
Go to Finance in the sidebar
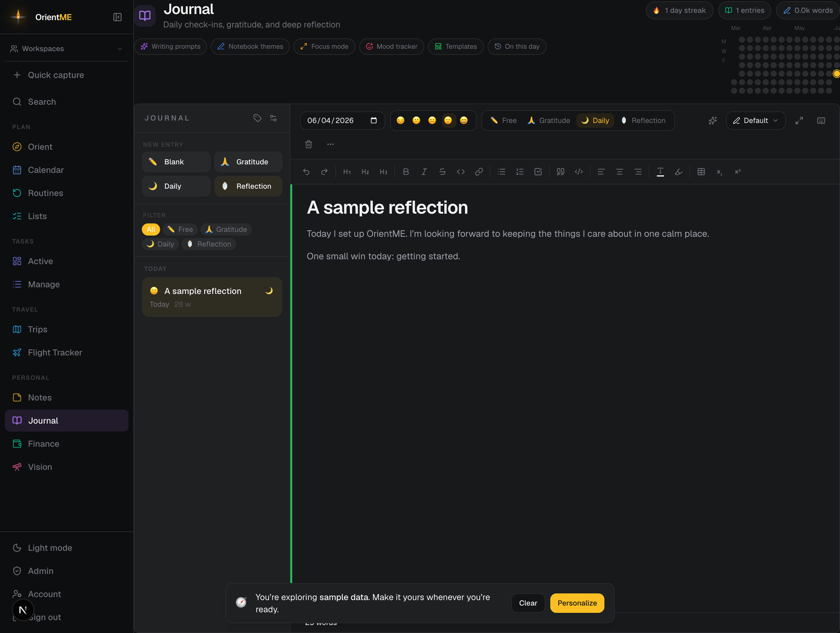67,444
